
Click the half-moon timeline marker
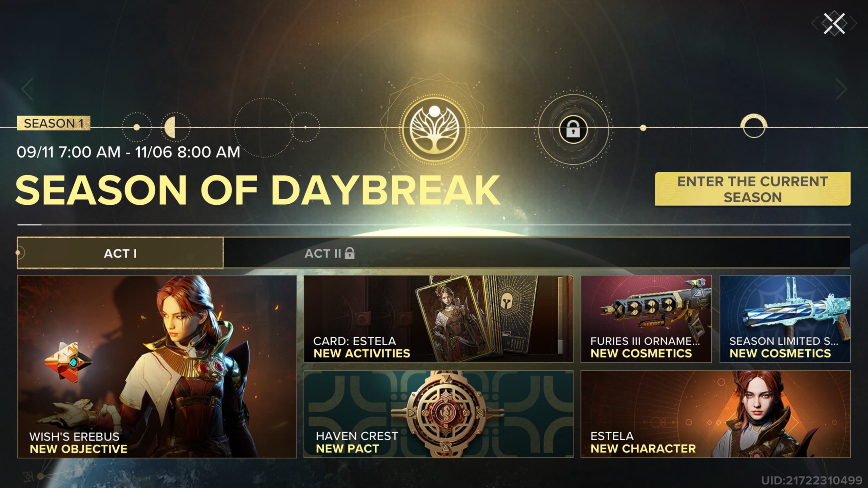[171, 127]
